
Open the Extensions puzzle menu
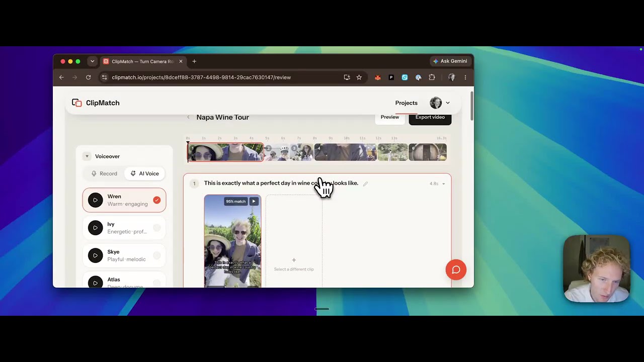pyautogui.click(x=432, y=77)
